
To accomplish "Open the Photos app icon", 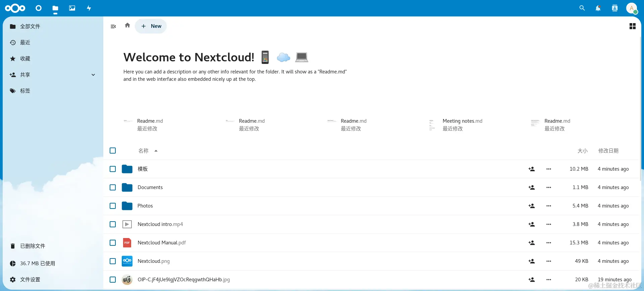I will tap(72, 8).
